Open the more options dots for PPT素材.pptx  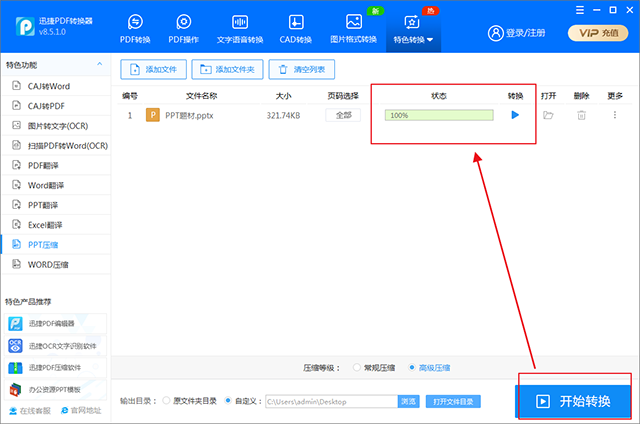click(615, 115)
